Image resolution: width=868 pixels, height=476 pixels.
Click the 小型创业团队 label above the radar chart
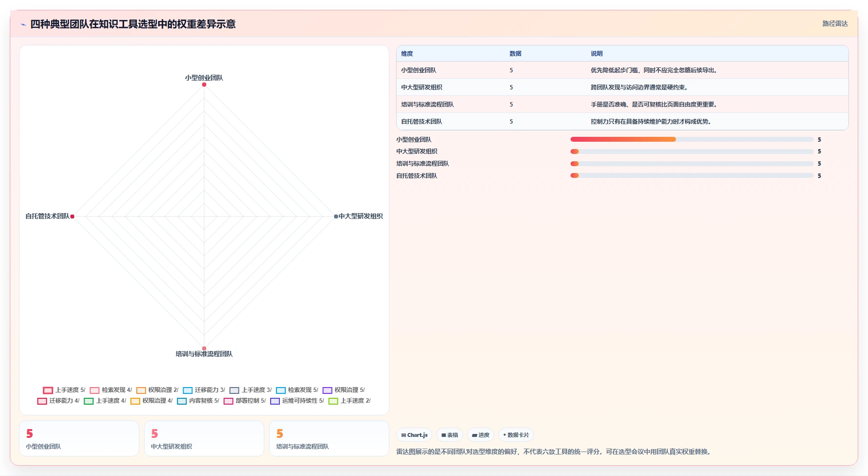point(204,78)
